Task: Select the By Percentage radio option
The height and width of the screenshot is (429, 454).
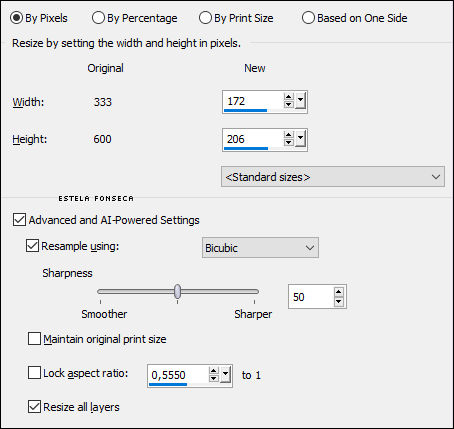Action: click(x=135, y=18)
